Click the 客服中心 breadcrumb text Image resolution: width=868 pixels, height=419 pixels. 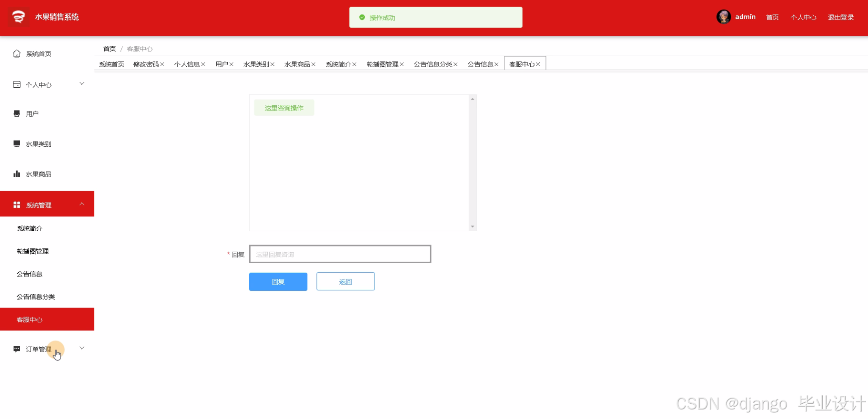(x=140, y=49)
